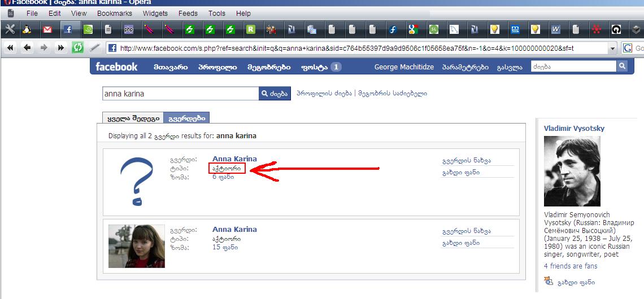The image size is (644, 299).
Task: Open the bookmark icon showing a group of people
Action: pos(271,29)
